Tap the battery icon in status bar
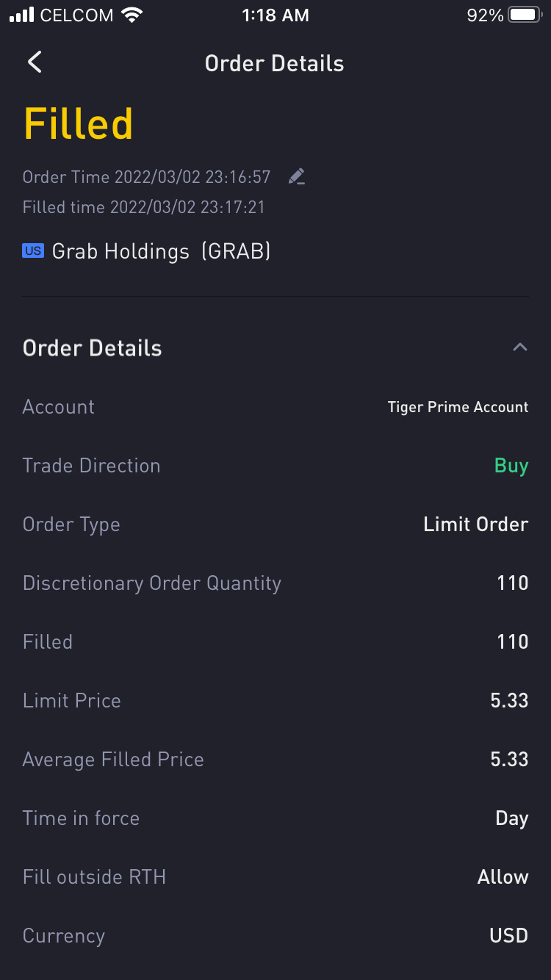 [x=525, y=15]
